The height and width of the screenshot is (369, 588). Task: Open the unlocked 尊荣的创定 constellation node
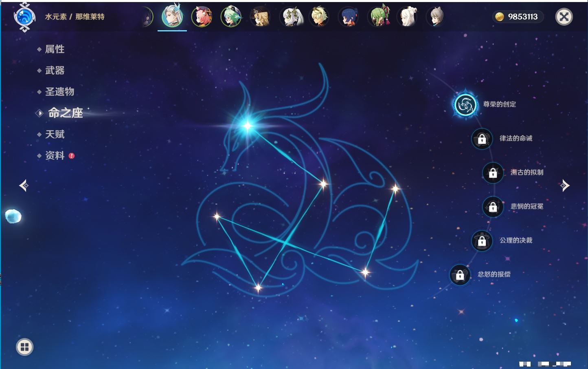pos(465,105)
